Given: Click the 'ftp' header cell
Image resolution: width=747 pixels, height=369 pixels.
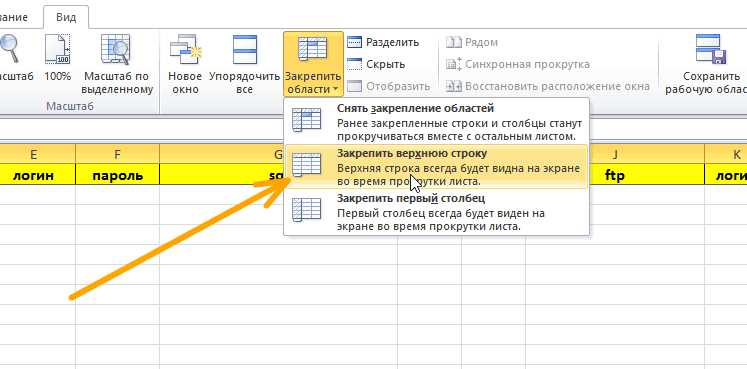Looking at the screenshot, I should (615, 174).
